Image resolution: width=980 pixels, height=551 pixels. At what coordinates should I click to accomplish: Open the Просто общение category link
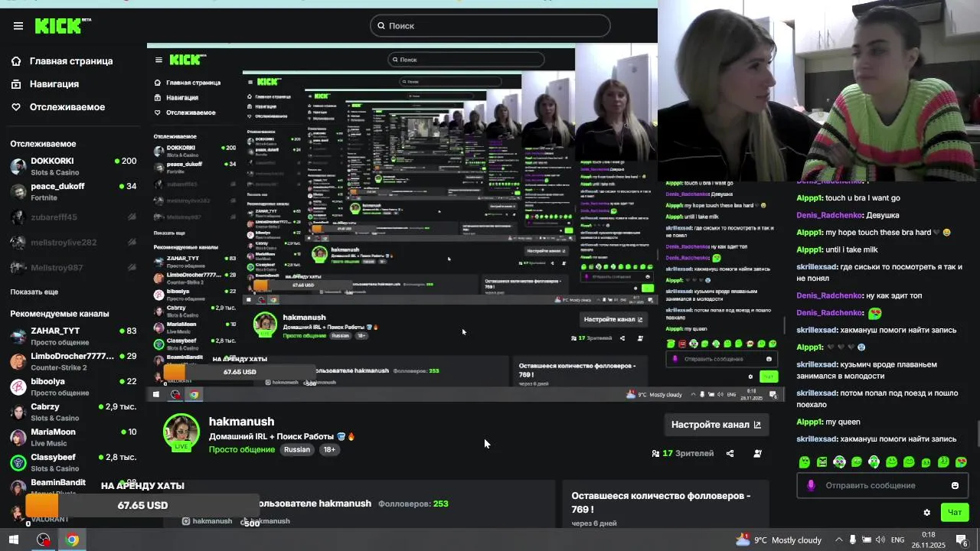point(242,449)
